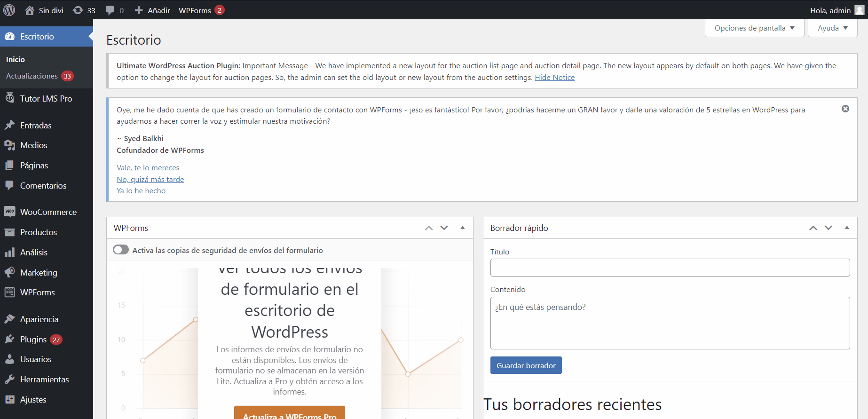Image resolution: width=868 pixels, height=419 pixels.
Task: Expand the Opciones de pantalla dropdown
Action: tap(754, 28)
